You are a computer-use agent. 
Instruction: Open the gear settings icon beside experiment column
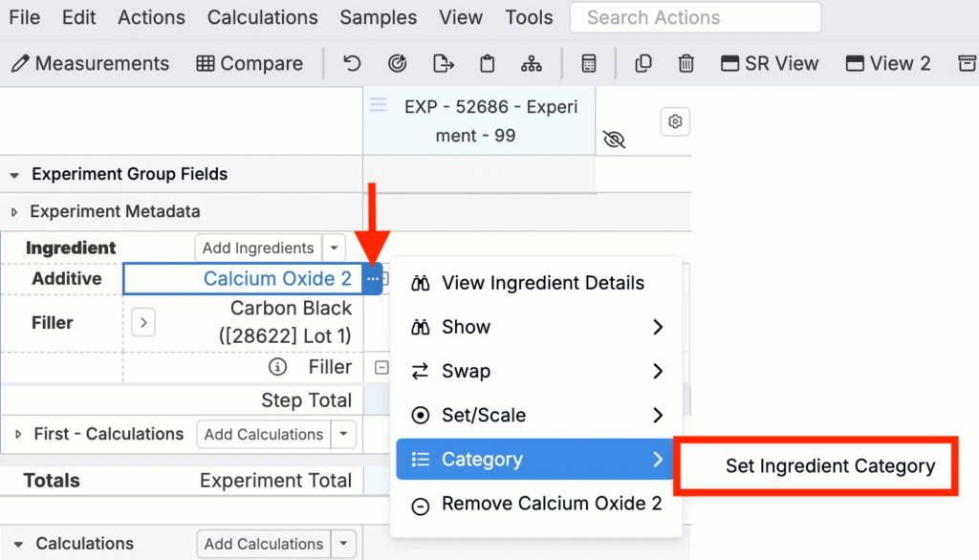click(x=675, y=121)
